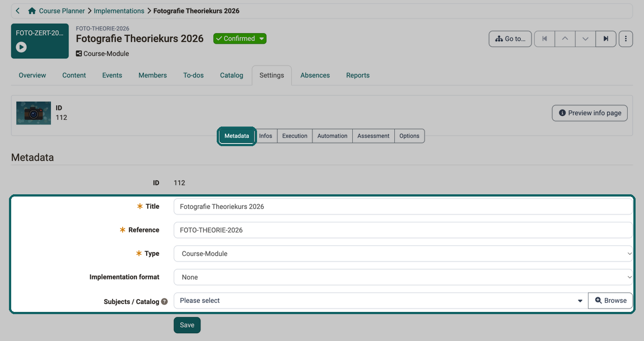Open Implementations breadcrumb link
Viewport: 644px width, 341px height.
click(x=119, y=11)
